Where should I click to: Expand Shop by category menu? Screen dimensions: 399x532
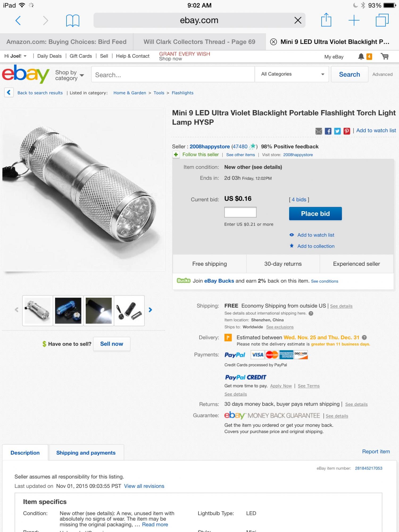(x=70, y=75)
